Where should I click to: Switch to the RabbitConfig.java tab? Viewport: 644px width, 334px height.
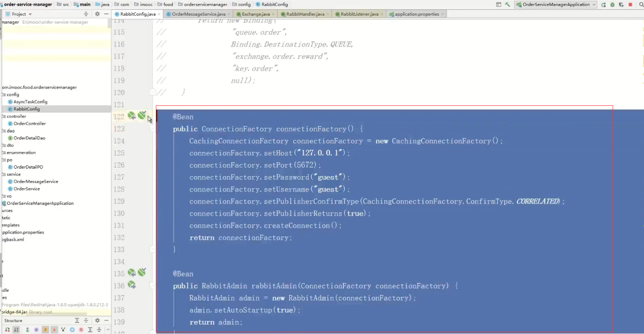pos(137,14)
